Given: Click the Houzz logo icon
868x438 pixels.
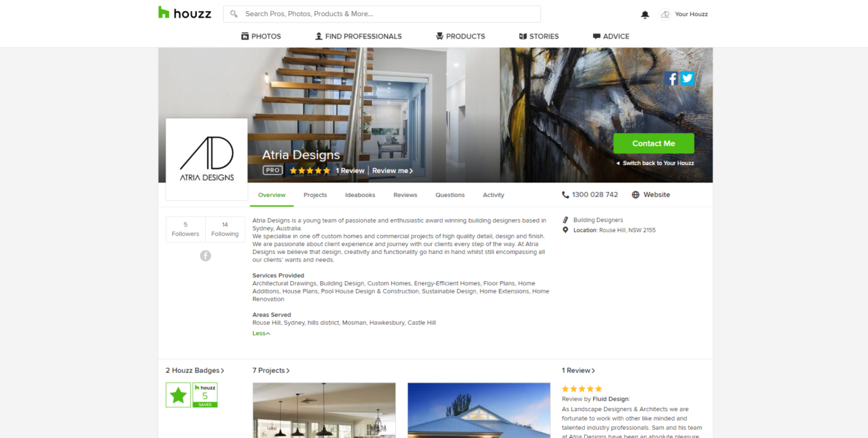Looking at the screenshot, I should 163,12.
